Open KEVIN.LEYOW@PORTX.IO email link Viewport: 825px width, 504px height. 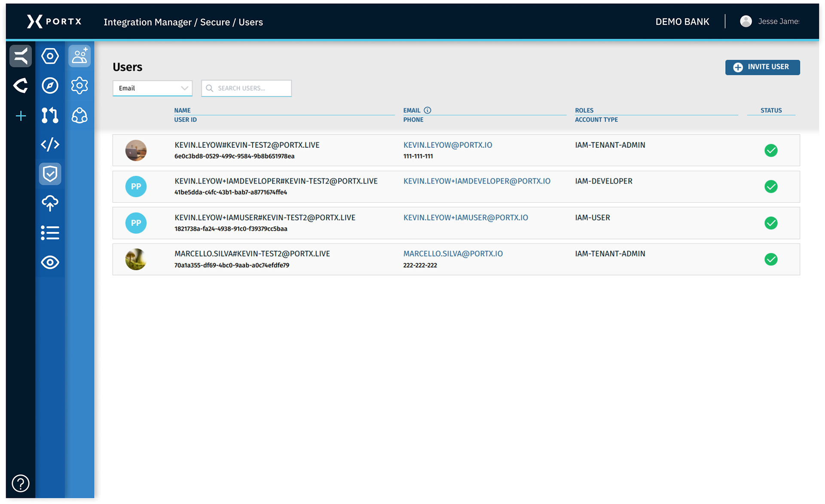(448, 145)
